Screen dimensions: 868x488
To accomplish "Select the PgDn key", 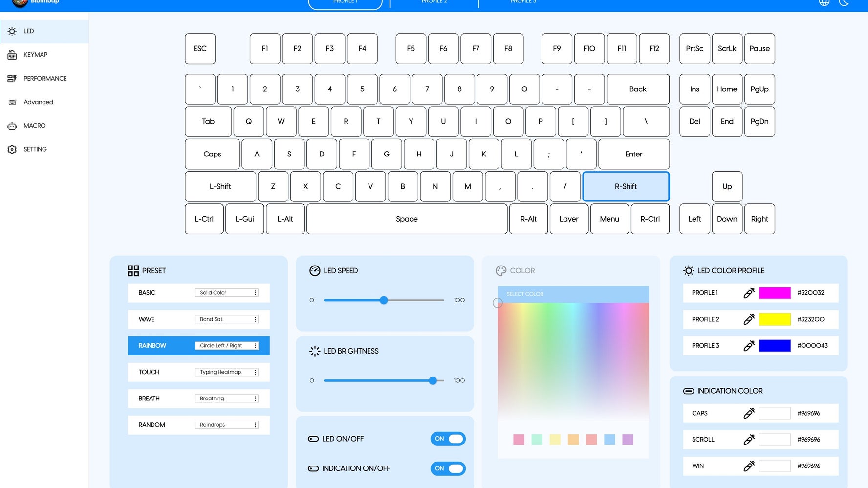I will point(759,121).
